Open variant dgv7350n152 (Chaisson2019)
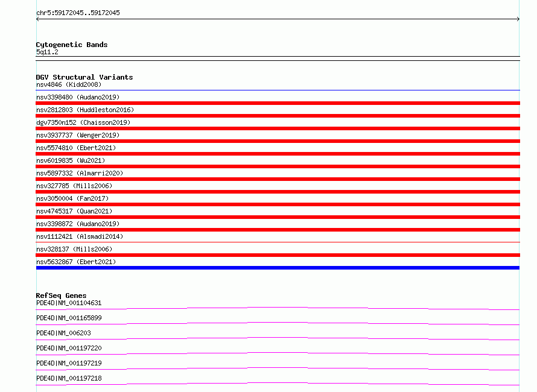The height and width of the screenshot is (392, 537). point(83,122)
